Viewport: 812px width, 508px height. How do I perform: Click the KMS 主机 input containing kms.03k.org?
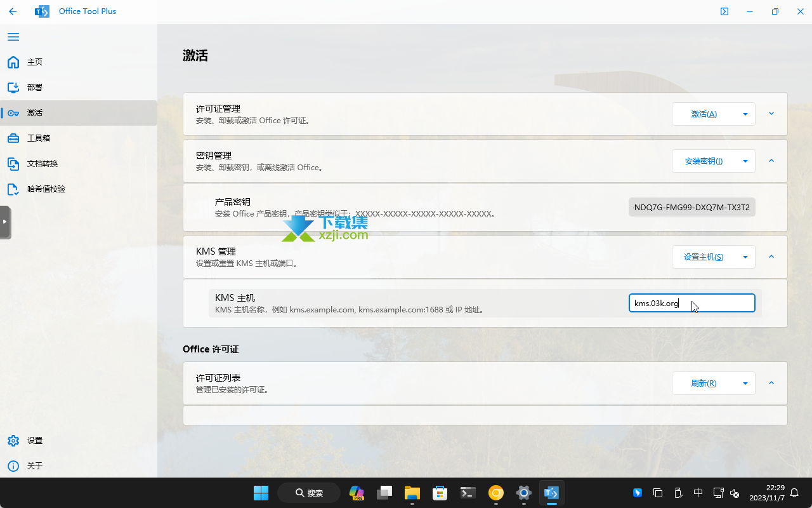692,303
